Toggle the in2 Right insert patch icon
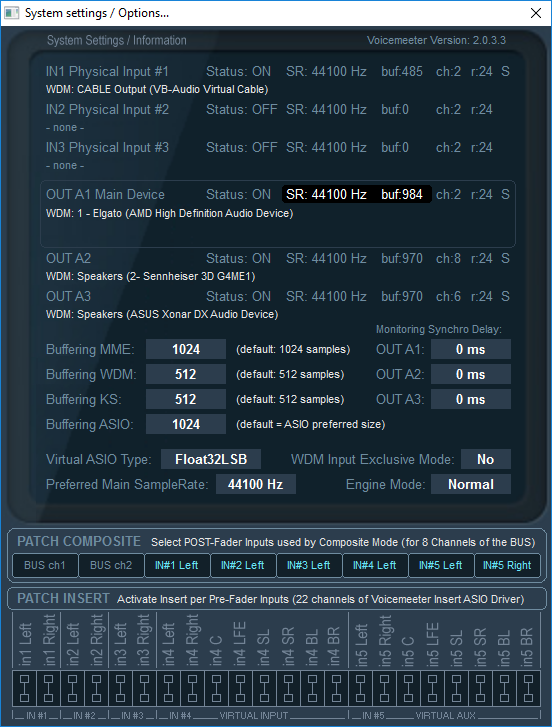Viewport: 552px width, 727px height. pos(96,688)
